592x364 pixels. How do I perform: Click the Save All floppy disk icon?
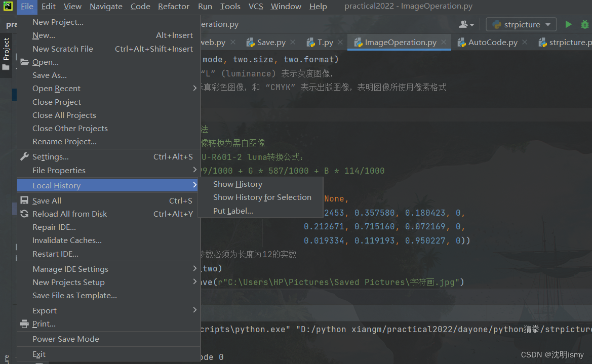tap(24, 200)
